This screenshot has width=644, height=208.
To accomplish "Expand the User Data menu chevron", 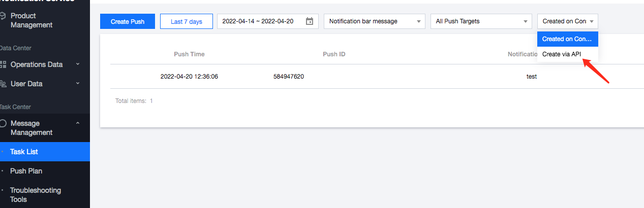I will click(x=78, y=84).
